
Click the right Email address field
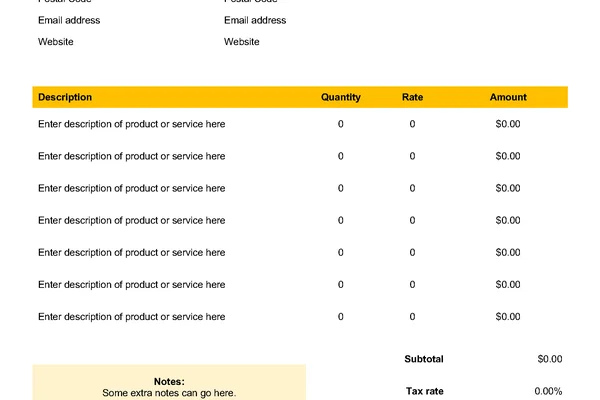tap(255, 20)
